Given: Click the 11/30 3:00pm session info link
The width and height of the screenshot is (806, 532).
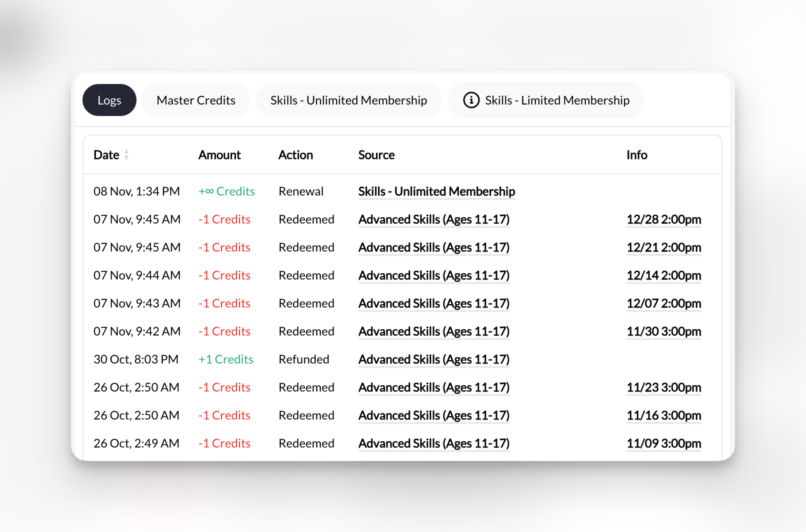Looking at the screenshot, I should [x=663, y=331].
